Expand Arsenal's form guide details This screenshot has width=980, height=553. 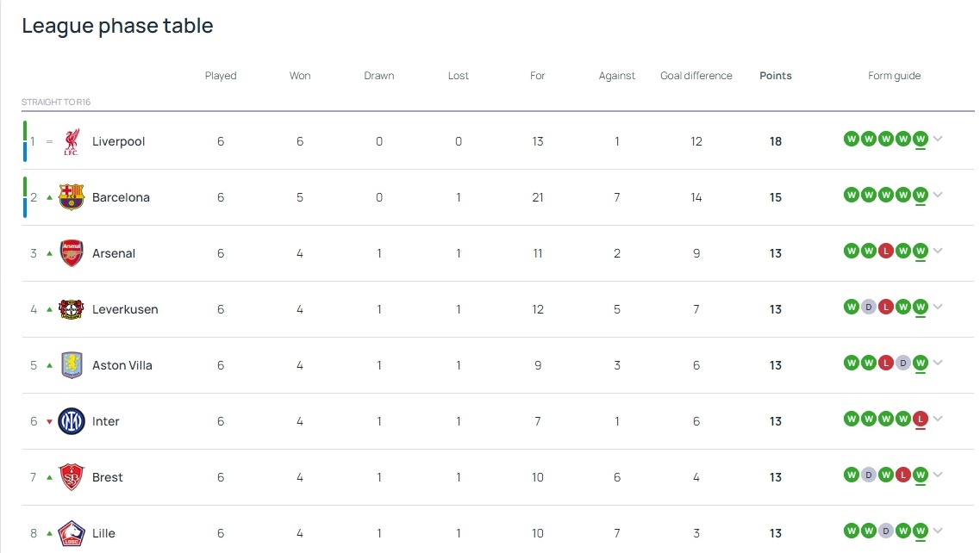click(938, 251)
